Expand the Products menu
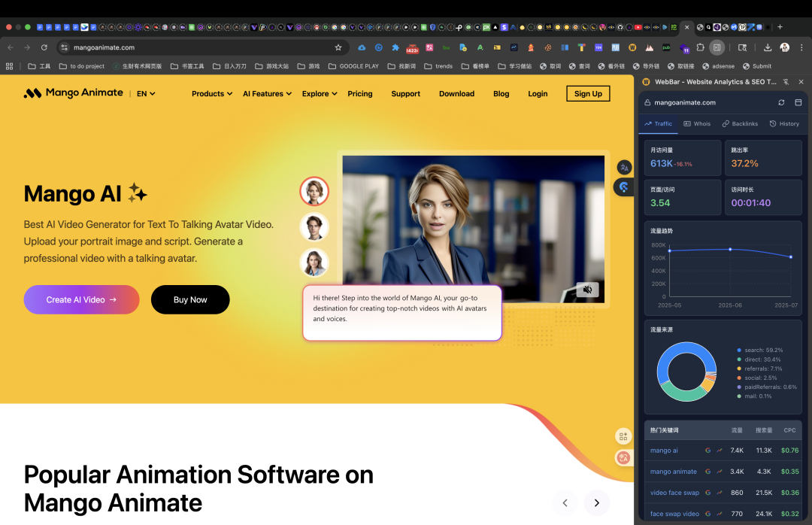This screenshot has width=812, height=525. click(x=212, y=94)
